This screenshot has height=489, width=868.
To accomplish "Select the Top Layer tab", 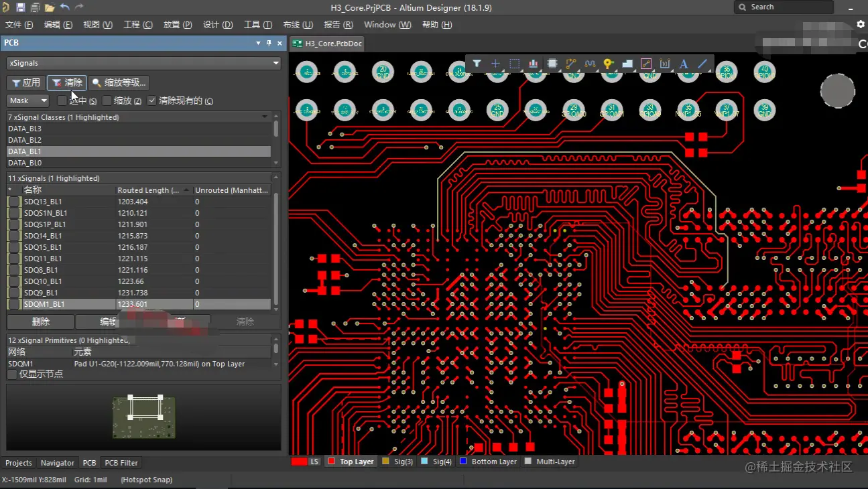I will (351, 462).
